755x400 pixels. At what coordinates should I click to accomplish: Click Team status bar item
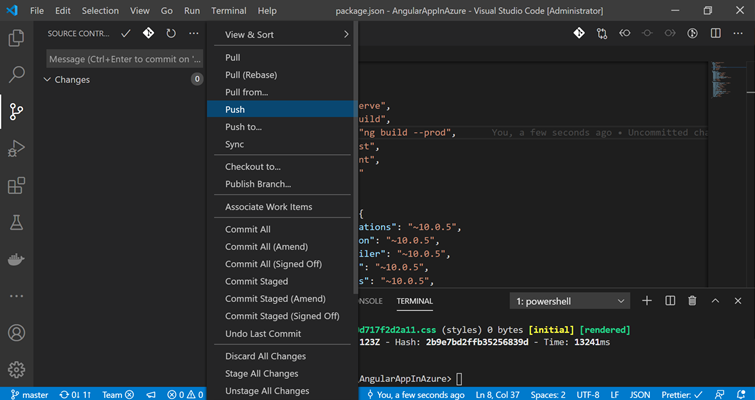pos(118,395)
